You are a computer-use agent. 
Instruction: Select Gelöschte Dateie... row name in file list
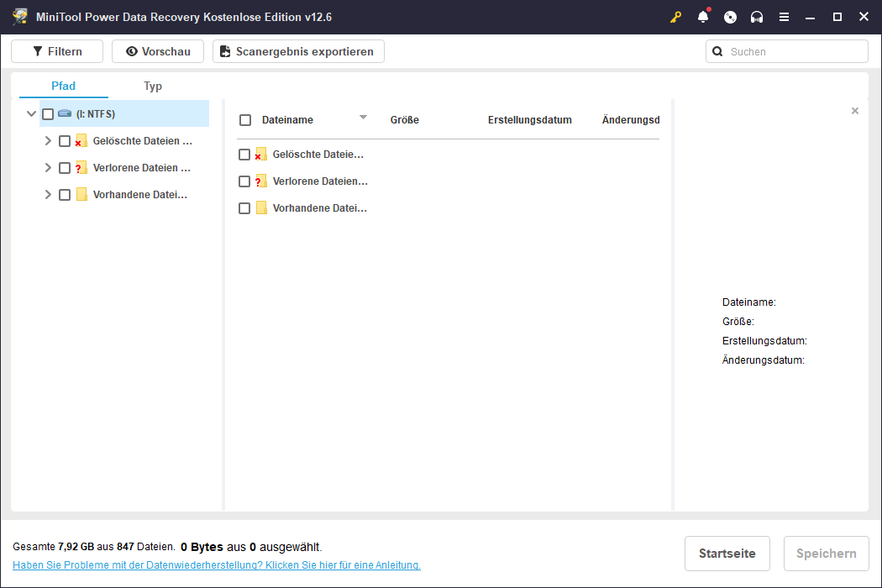(318, 155)
